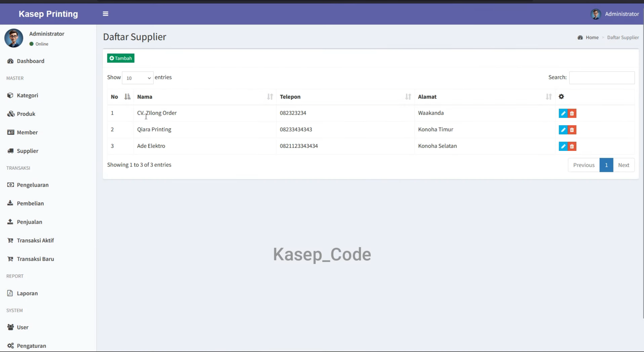The height and width of the screenshot is (352, 644).
Task: Click the Kasep Printing brand title
Action: tap(48, 14)
